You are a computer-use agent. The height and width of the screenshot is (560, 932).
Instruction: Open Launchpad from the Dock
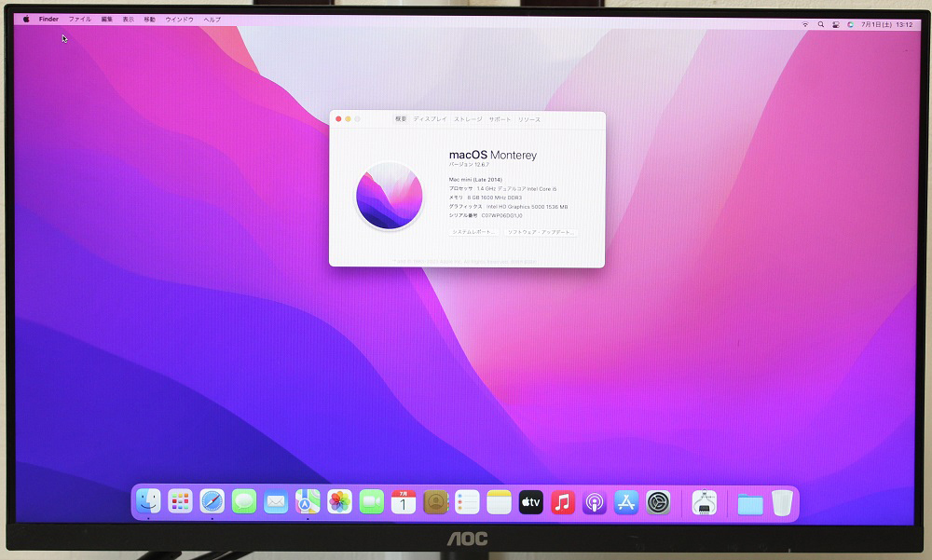pyautogui.click(x=180, y=501)
